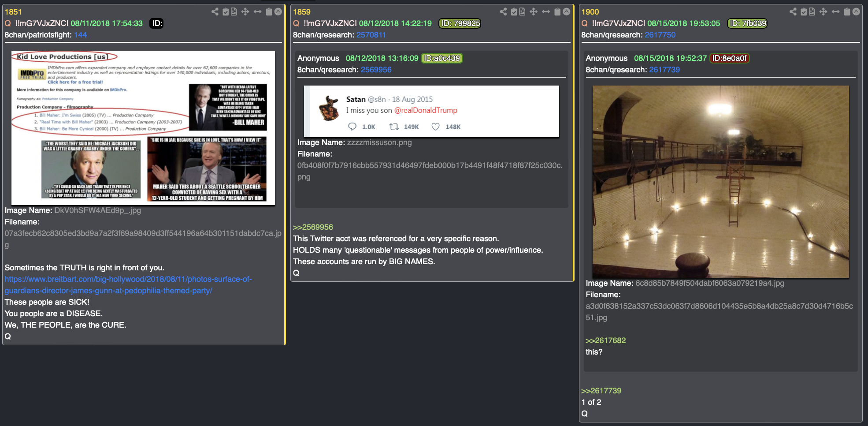Click timestamp 08/15/2018 19:53:05
The image size is (868, 426).
pyautogui.click(x=683, y=23)
